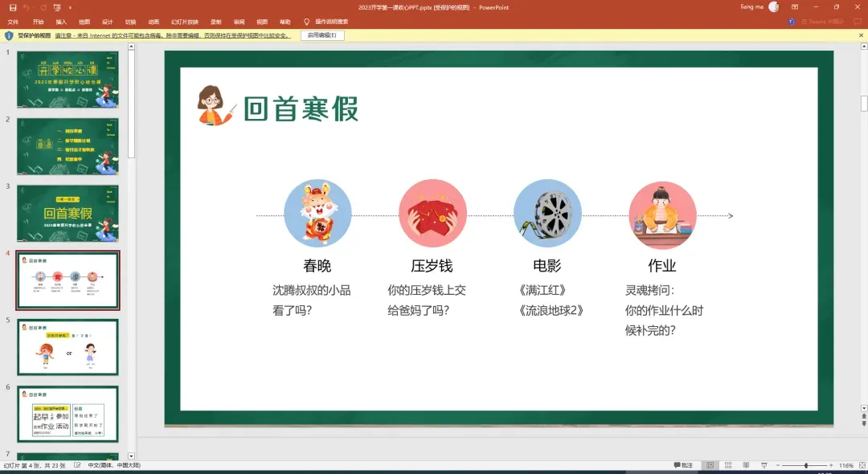Click the previous slide double-arrow button
Image resolution: width=868 pixels, height=474 pixels.
pyautogui.click(x=863, y=416)
